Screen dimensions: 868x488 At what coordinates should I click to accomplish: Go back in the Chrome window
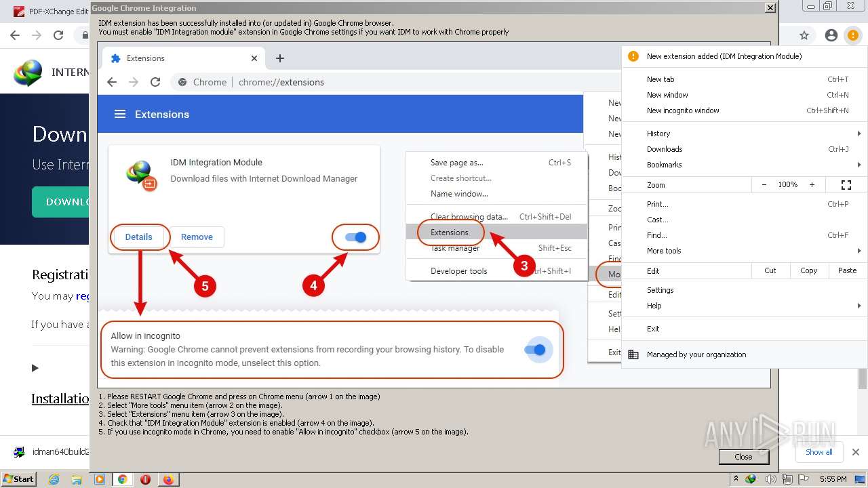pyautogui.click(x=15, y=35)
